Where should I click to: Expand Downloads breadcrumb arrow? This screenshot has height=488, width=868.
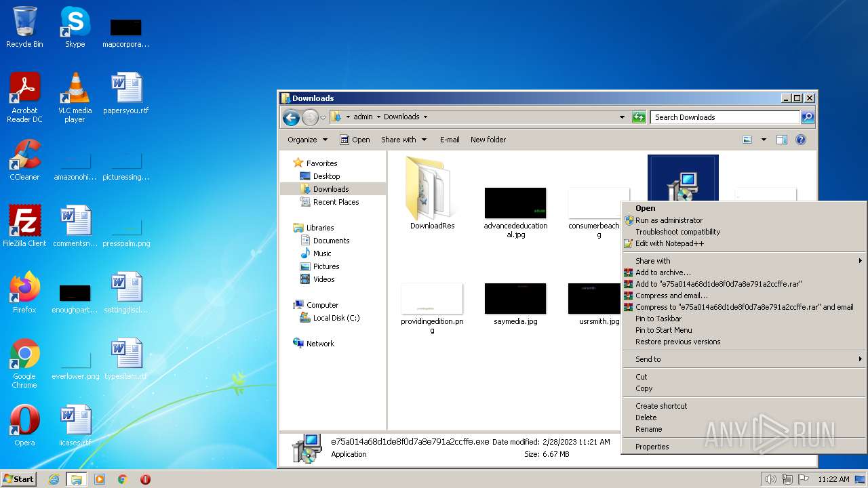(x=425, y=117)
